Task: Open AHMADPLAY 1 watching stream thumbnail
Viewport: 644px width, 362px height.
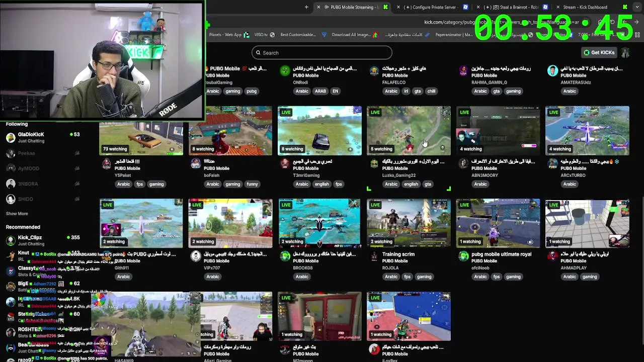Action: click(x=587, y=223)
